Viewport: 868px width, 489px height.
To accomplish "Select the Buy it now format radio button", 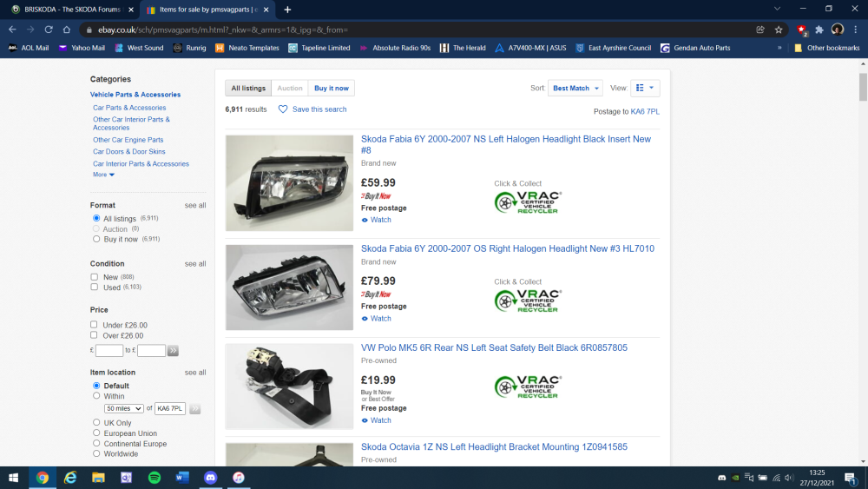I will click(96, 239).
